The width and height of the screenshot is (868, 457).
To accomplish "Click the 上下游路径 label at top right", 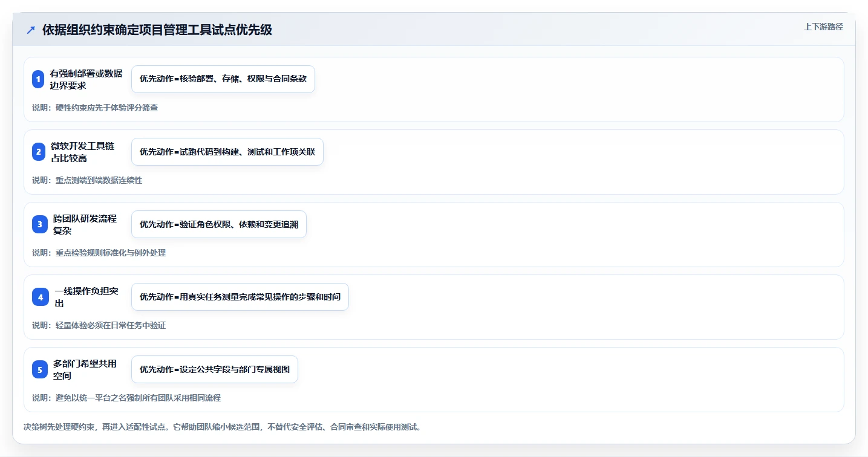I will (823, 27).
